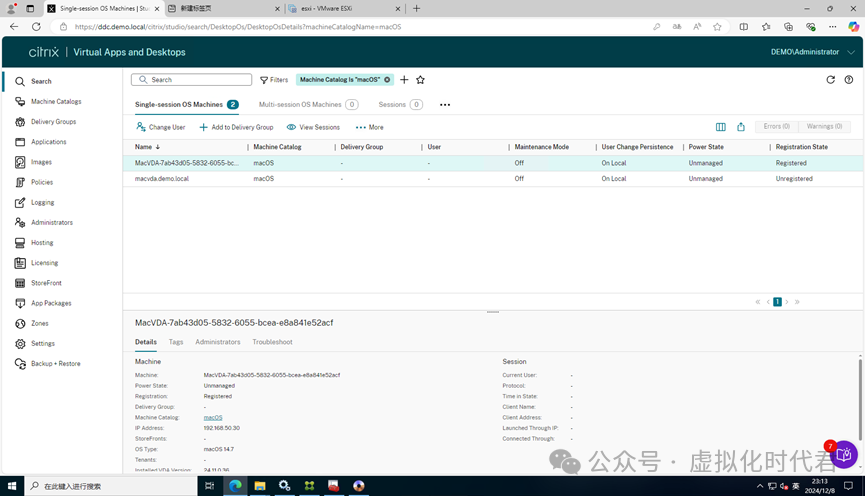Image resolution: width=865 pixels, height=496 pixels.
Task: Open the Logging section
Action: [x=42, y=202]
